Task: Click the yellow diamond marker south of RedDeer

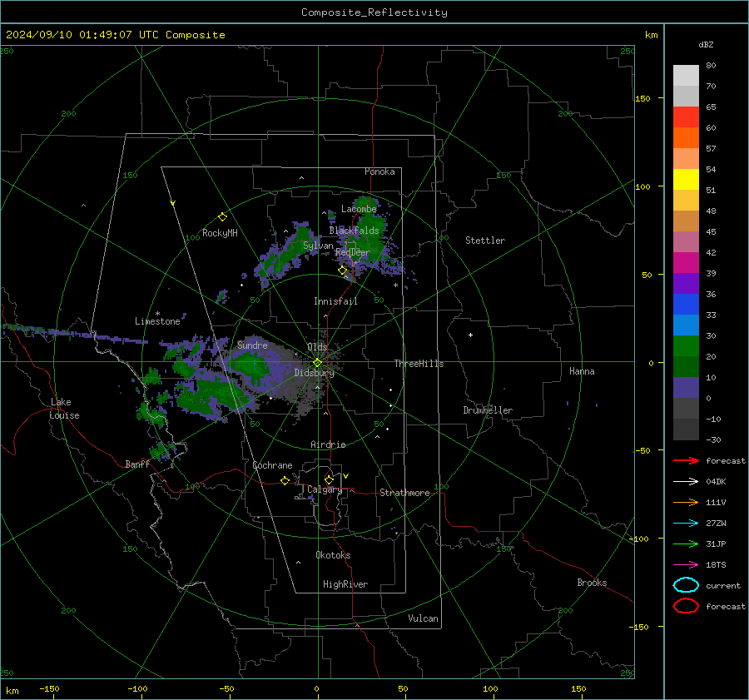Action: pyautogui.click(x=343, y=271)
